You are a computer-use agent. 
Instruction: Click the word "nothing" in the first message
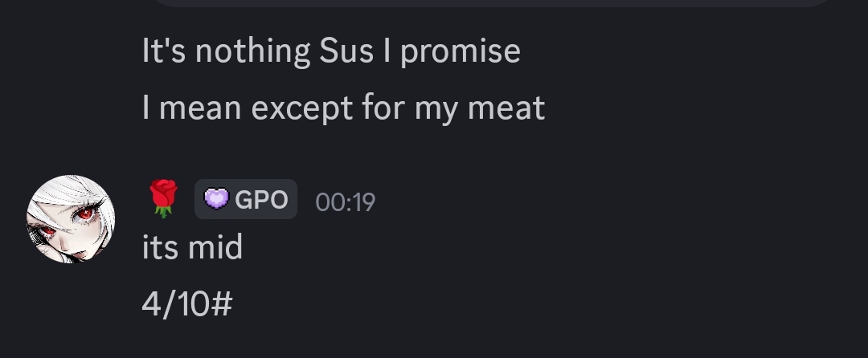[252, 51]
